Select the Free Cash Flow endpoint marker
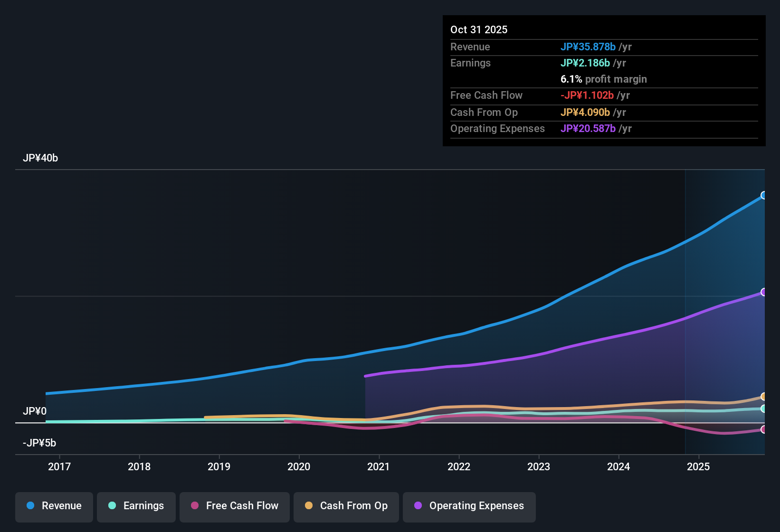The image size is (780, 532). [x=764, y=429]
